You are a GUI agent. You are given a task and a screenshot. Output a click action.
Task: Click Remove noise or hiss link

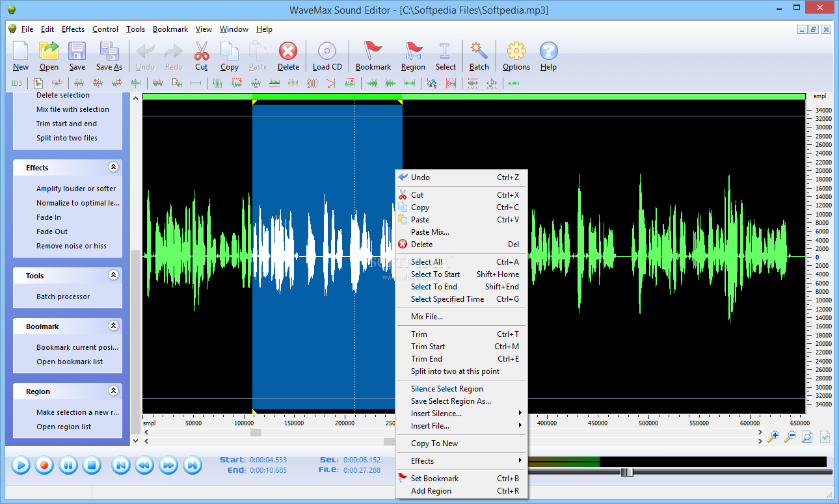click(x=72, y=246)
